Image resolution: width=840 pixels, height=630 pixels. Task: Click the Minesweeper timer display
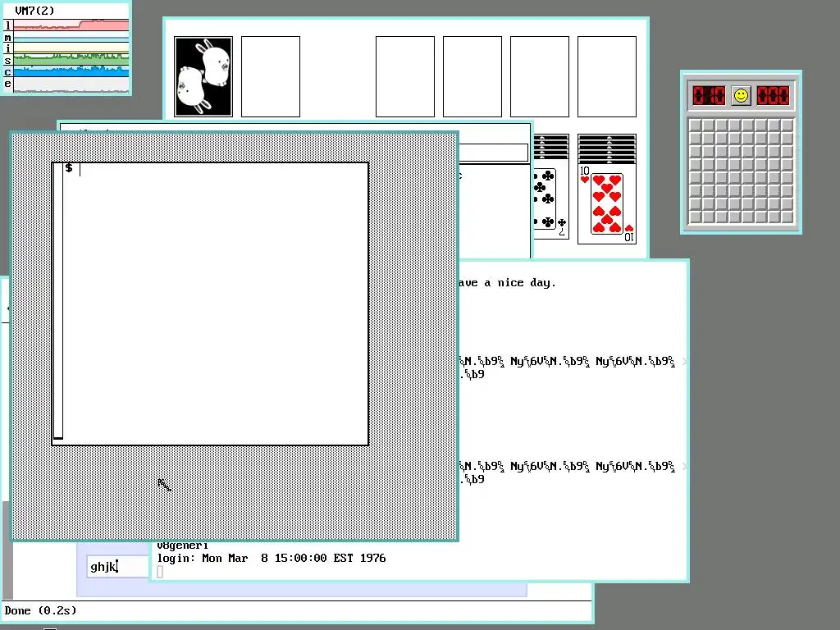click(773, 97)
